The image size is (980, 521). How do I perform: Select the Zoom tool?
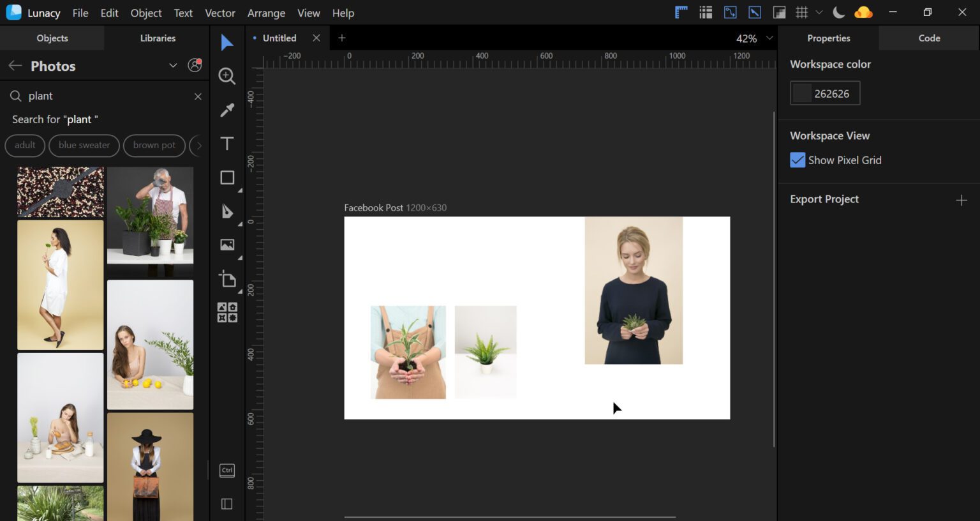click(x=227, y=76)
